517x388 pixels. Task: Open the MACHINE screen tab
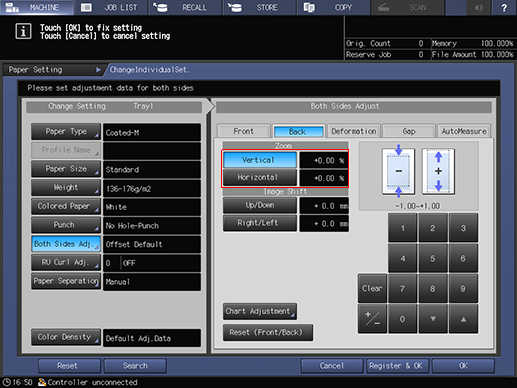(37, 7)
